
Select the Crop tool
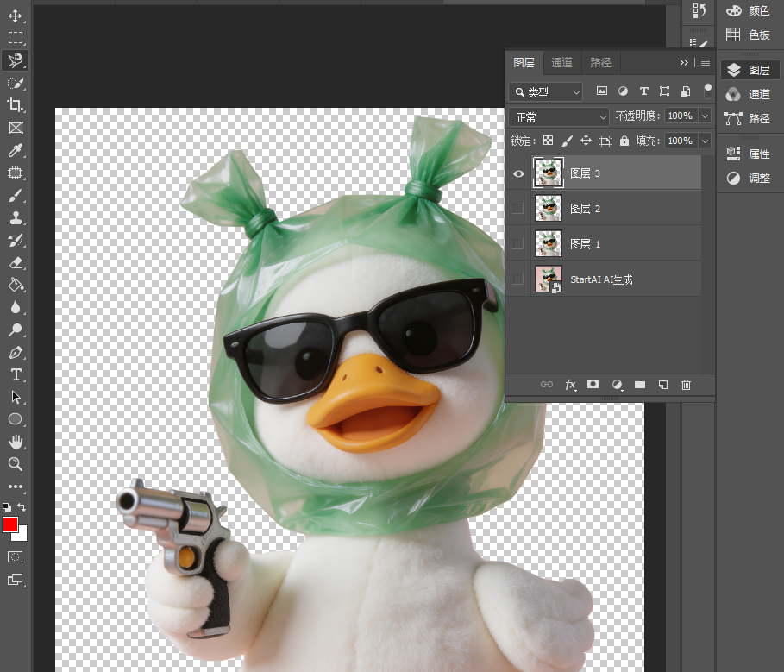[x=15, y=105]
